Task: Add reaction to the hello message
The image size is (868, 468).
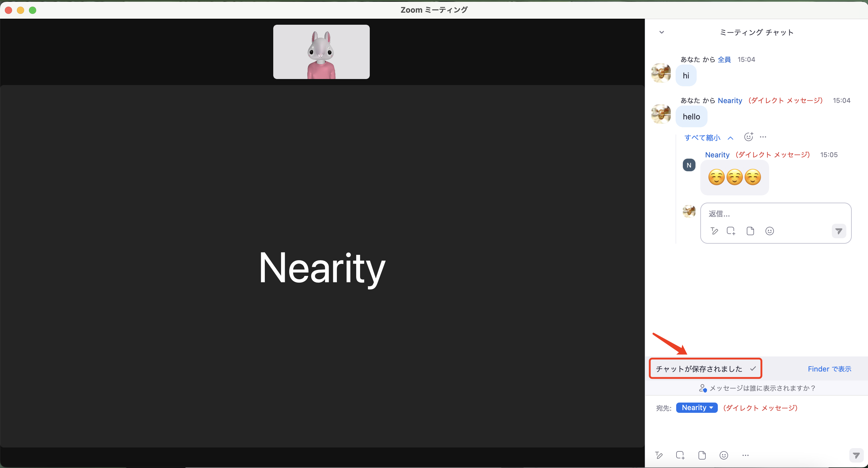Action: coord(748,137)
